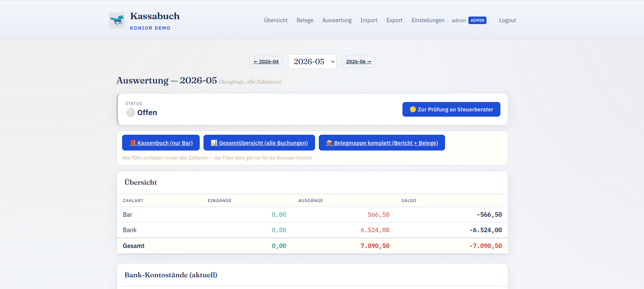Log out using the Logout link

pyautogui.click(x=508, y=20)
